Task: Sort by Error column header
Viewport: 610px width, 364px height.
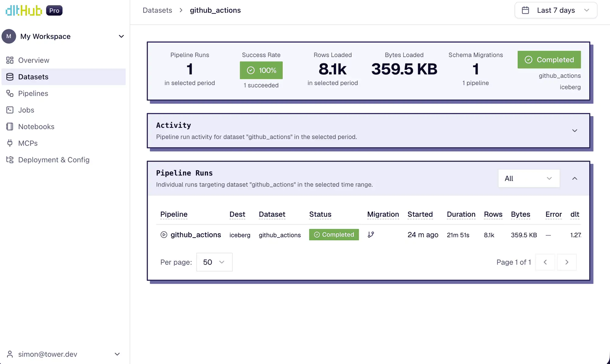Action: [x=554, y=214]
